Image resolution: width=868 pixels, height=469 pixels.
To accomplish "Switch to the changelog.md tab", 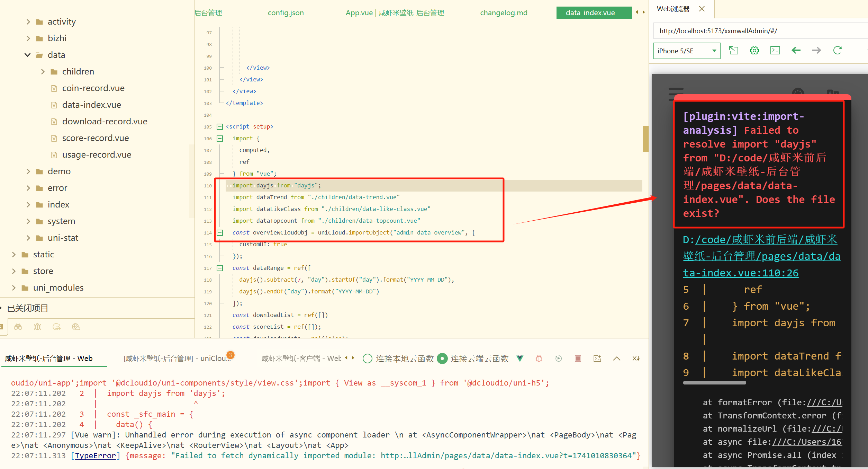I will coord(504,12).
